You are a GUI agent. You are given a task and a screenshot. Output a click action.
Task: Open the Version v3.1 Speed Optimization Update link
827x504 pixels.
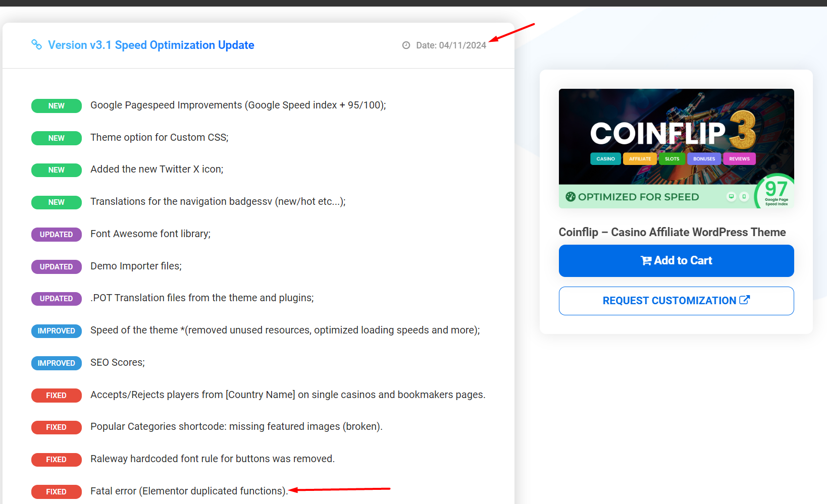[x=151, y=45]
